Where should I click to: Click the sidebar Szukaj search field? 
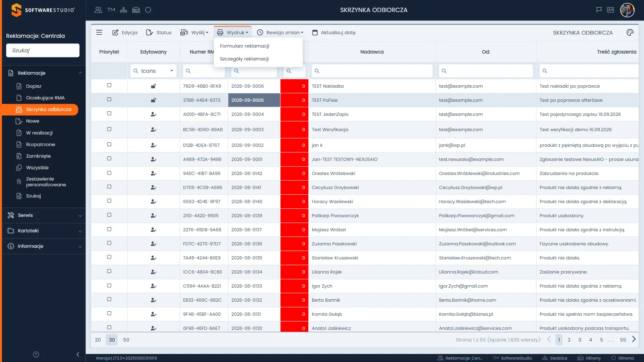tap(43, 50)
